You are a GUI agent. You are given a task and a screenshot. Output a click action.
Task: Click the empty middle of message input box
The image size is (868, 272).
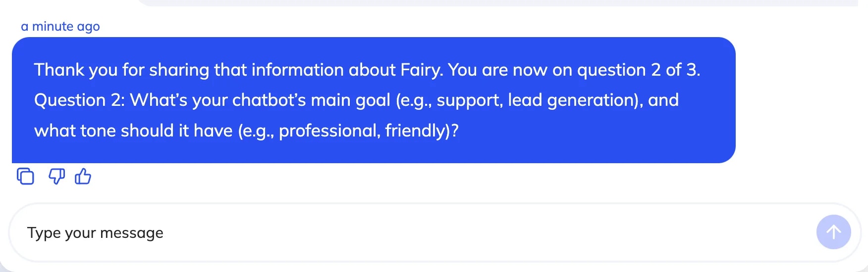tap(446, 233)
